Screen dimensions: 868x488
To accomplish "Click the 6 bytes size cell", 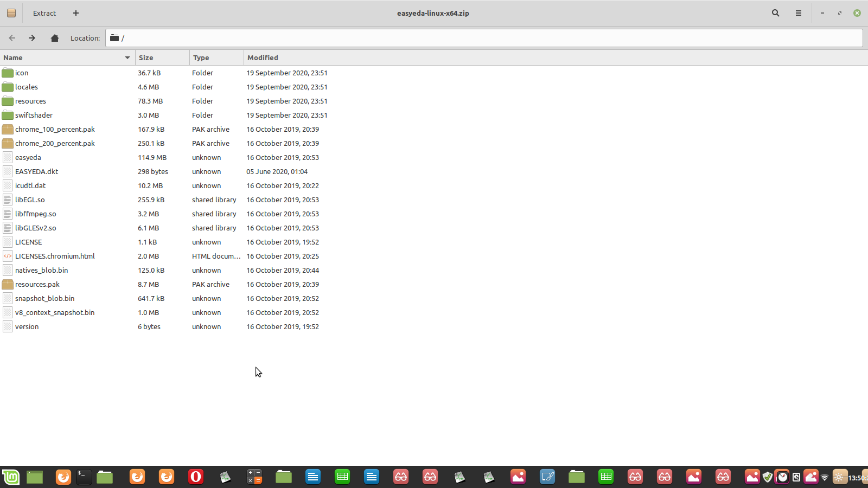I will (149, 326).
